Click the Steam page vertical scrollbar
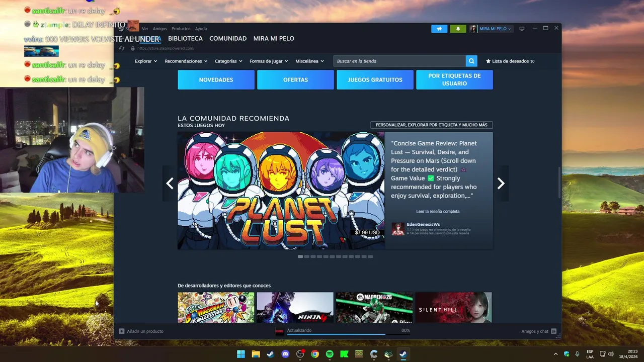The height and width of the screenshot is (362, 644). (x=559, y=182)
